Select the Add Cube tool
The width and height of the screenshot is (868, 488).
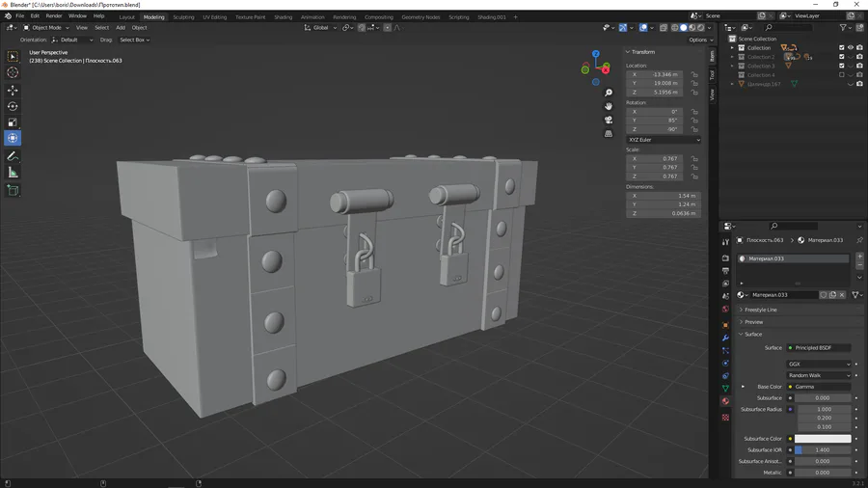(x=13, y=191)
